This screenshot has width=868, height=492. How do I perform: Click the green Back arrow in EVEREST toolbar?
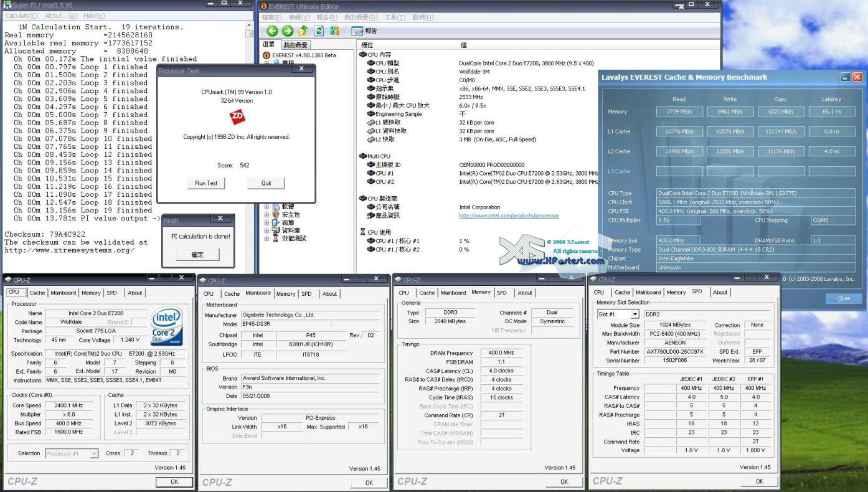272,31
